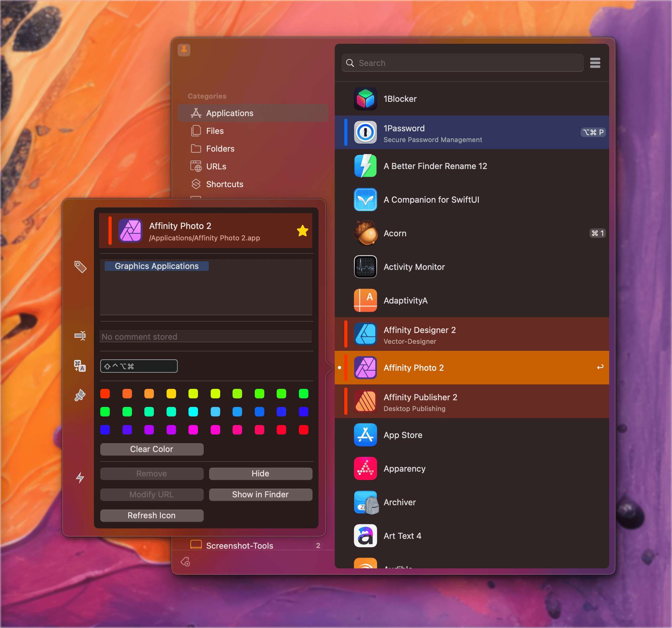672x628 pixels.
Task: Click the paint brush color icon
Action: (x=80, y=395)
